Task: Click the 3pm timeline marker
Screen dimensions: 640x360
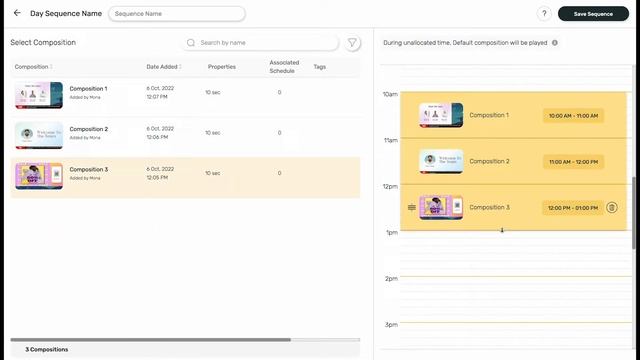Action: 391,325
